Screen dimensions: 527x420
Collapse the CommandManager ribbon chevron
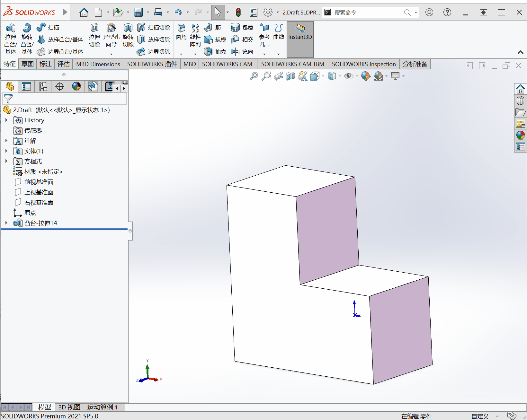pos(521,52)
